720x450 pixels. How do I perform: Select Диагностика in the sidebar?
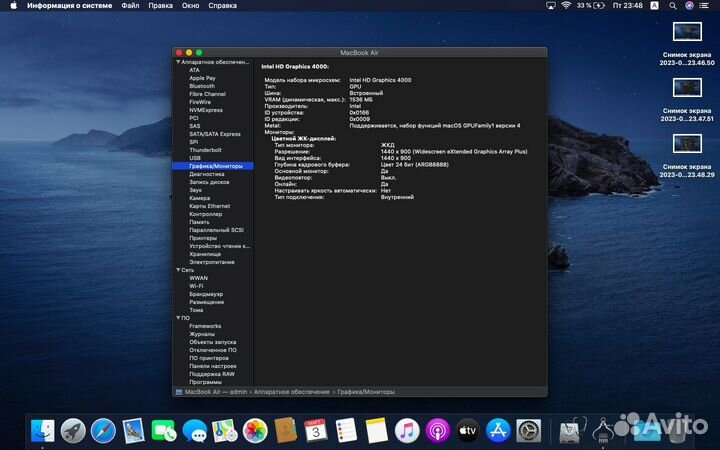click(207, 174)
